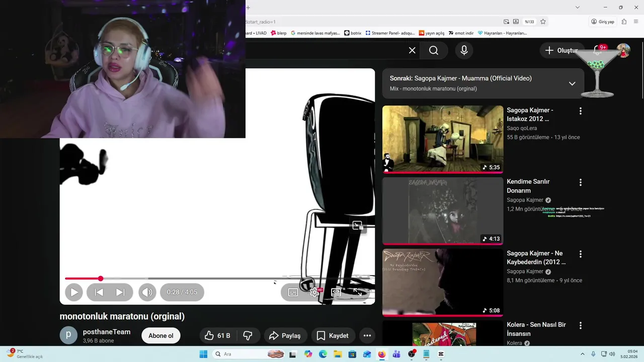Play the video with the play button
This screenshot has width=644, height=362.
click(74, 292)
